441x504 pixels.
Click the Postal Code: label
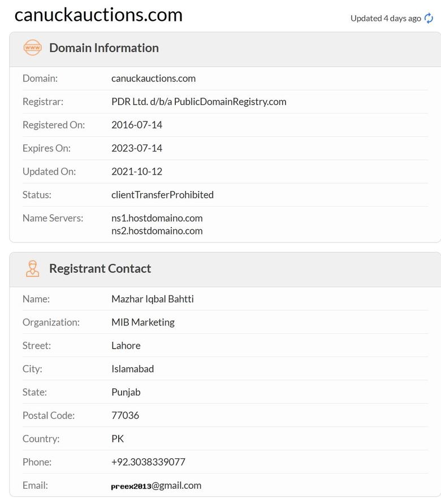[x=49, y=415]
